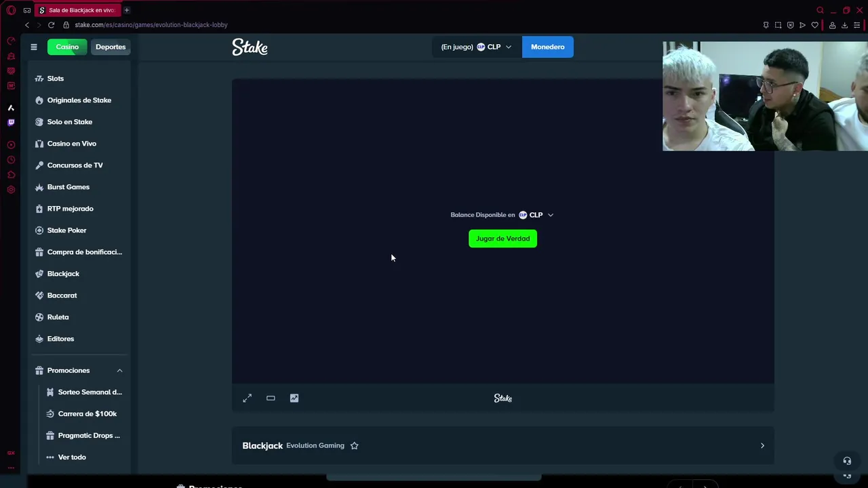Reload the current page
868x488 pixels.
coord(51,25)
